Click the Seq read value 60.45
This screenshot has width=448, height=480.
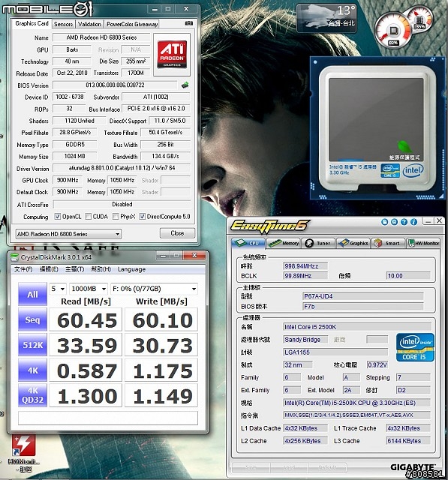click(86, 320)
